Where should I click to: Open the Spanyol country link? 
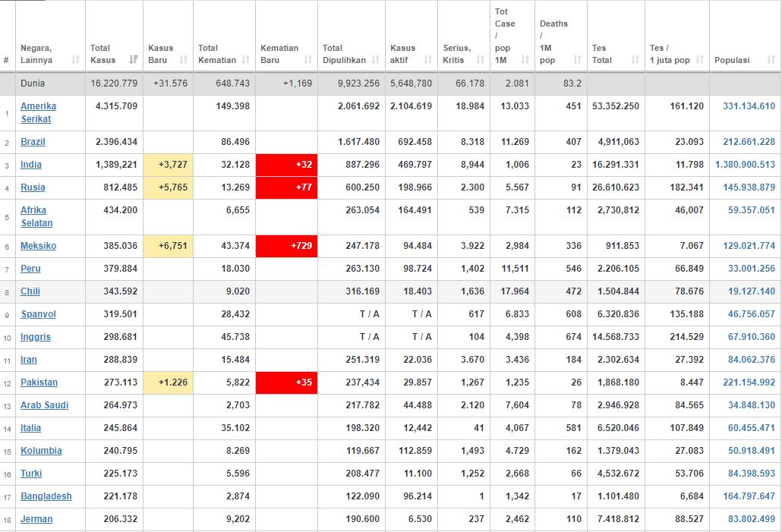click(39, 314)
